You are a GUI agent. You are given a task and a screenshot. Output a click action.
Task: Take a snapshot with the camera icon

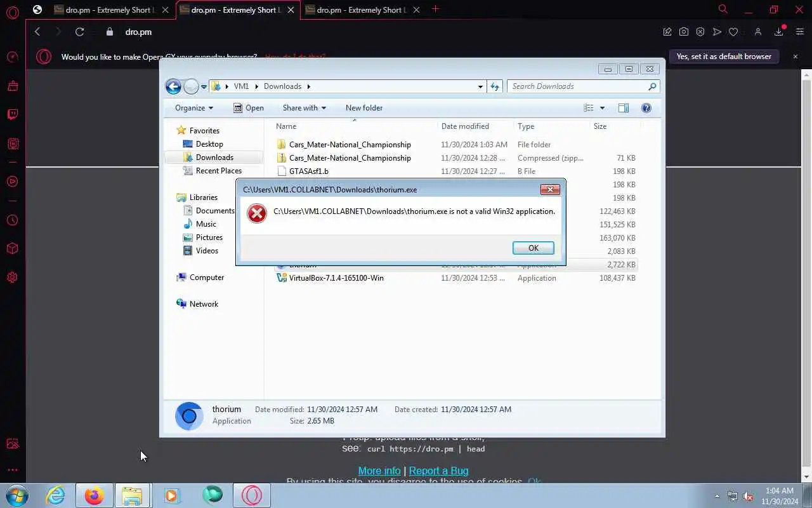point(684,32)
